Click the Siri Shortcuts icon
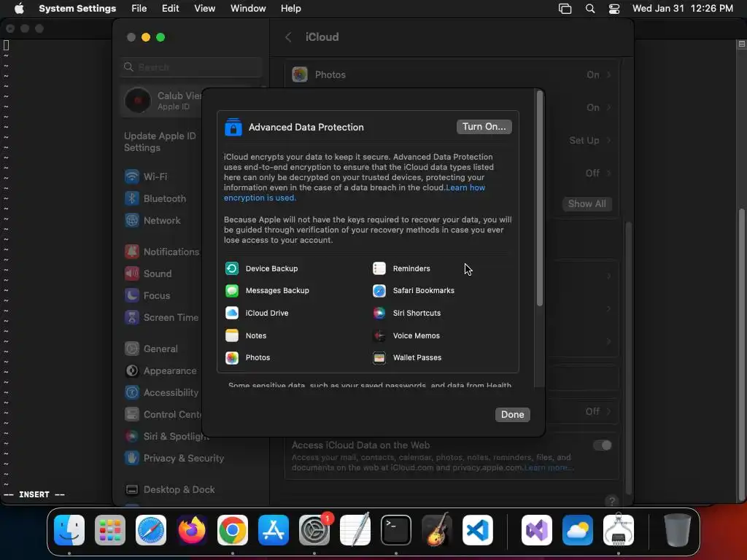Viewport: 747px width, 560px height. pyautogui.click(x=379, y=313)
